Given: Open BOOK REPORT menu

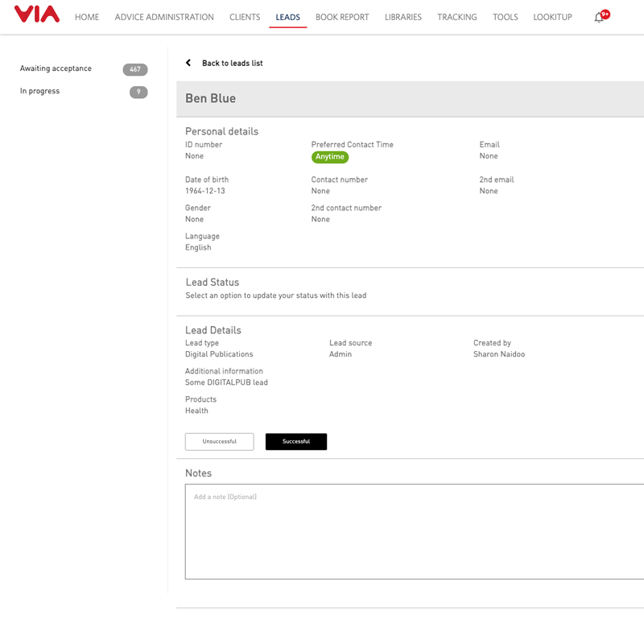Looking at the screenshot, I should tap(342, 17).
